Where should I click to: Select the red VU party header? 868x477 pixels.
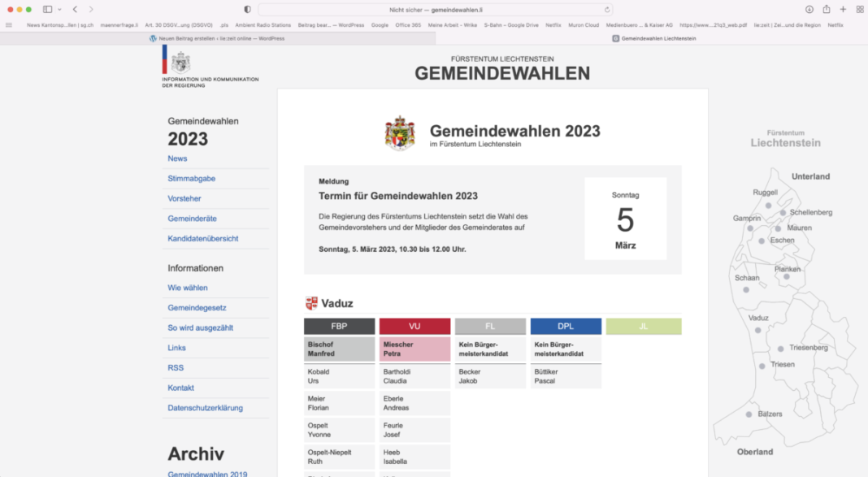coord(414,326)
